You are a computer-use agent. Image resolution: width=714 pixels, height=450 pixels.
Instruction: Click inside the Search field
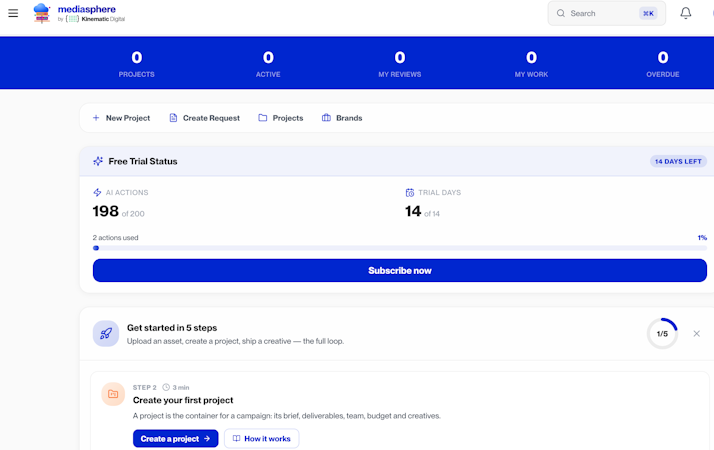(x=607, y=13)
